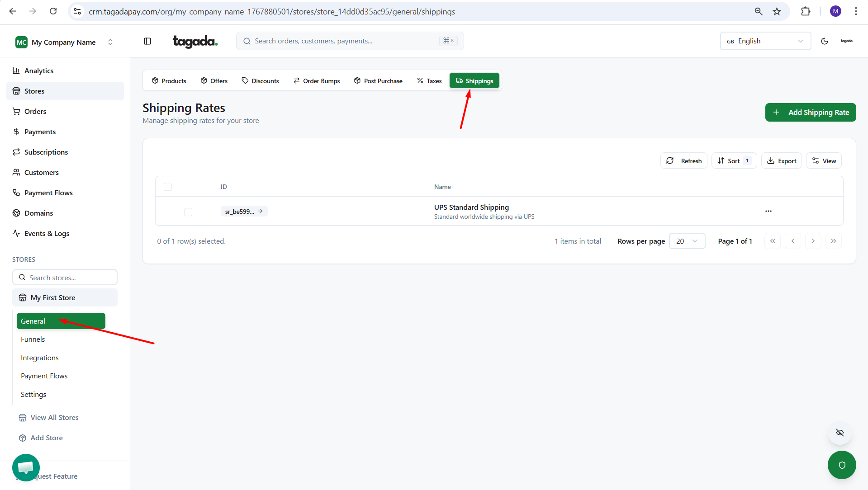The width and height of the screenshot is (868, 490).
Task: Click the green shield floating button
Action: click(841, 465)
